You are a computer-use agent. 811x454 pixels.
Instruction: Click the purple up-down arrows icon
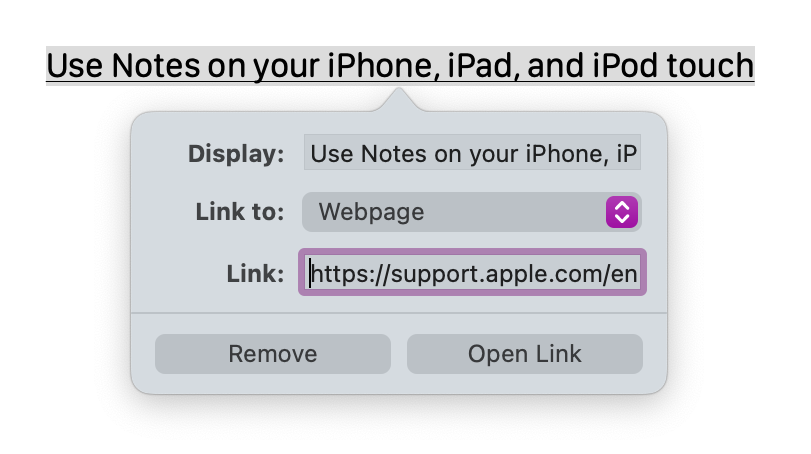point(621,212)
